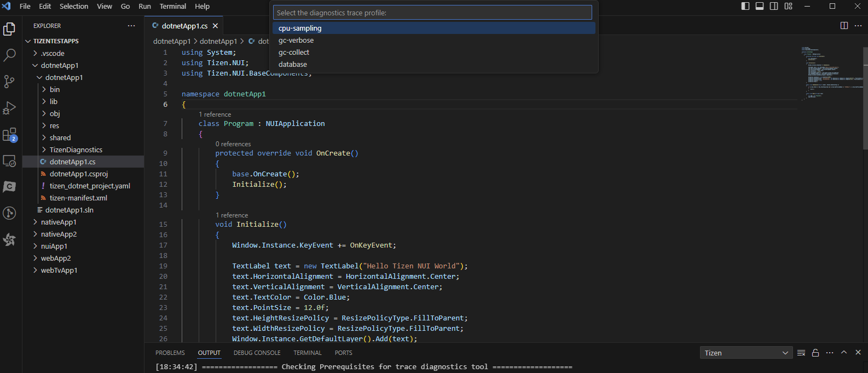Click the editor's vertical scrollbar
The height and width of the screenshot is (373, 868).
click(x=865, y=99)
